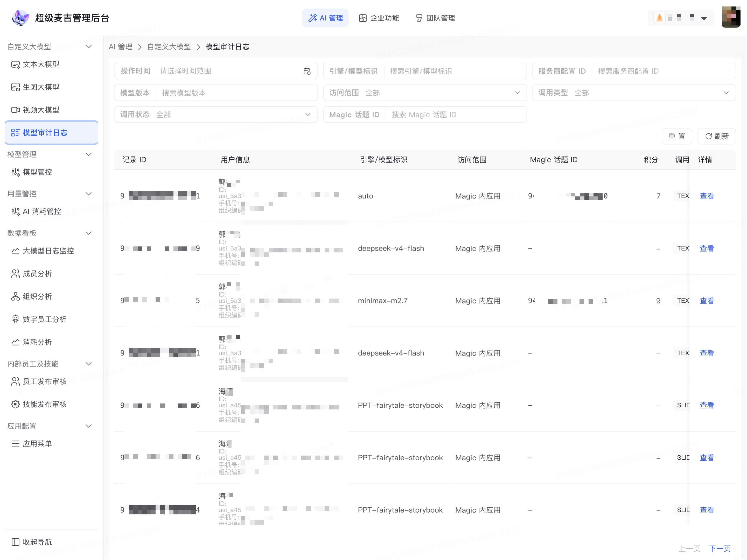Focus the 搜索模型版本 input
Viewport: 747px width, 560px height.
[236, 93]
